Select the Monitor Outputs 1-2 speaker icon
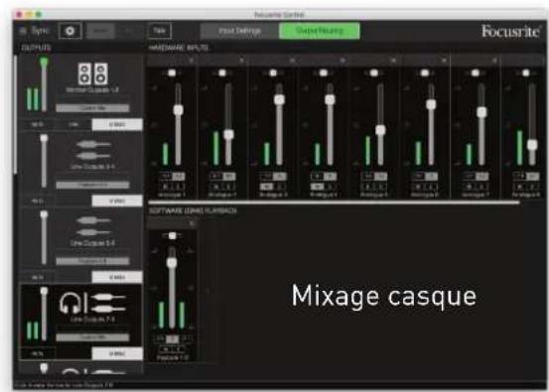 pos(92,73)
